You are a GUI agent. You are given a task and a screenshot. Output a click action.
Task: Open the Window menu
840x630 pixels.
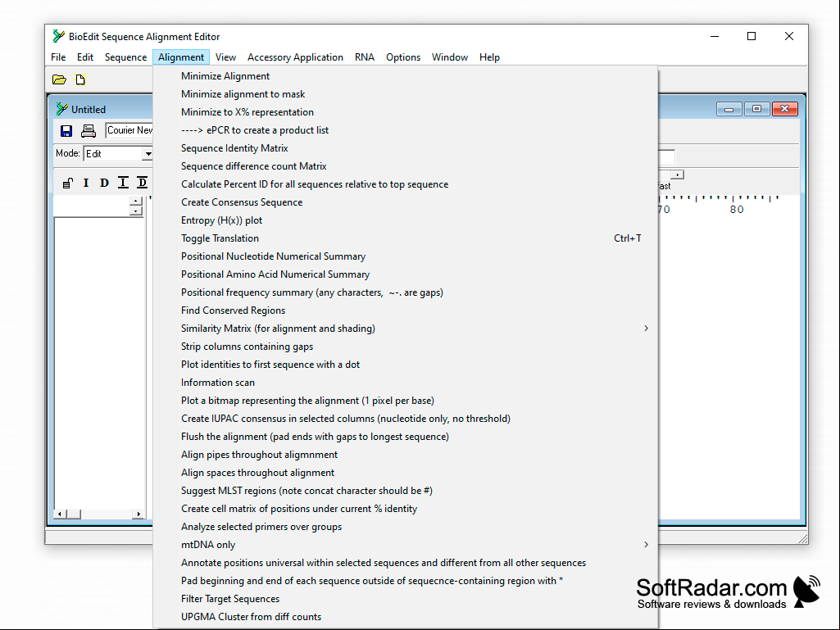tap(450, 57)
